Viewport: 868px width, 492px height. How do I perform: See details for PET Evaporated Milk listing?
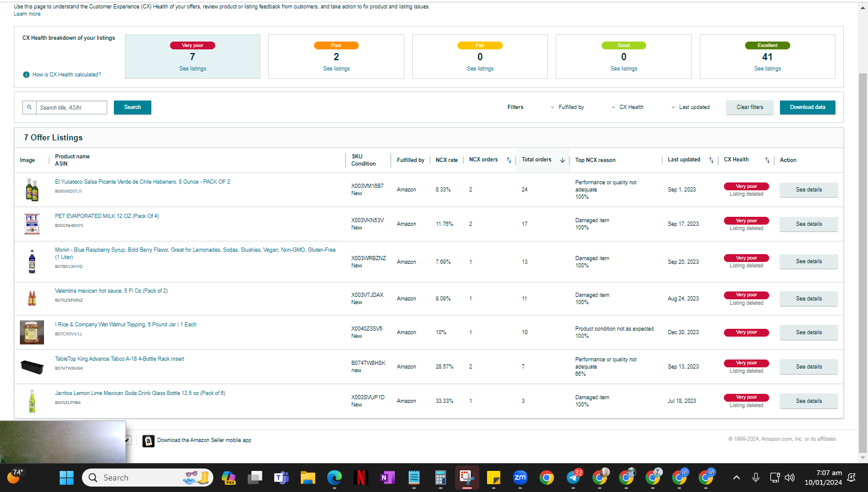809,224
